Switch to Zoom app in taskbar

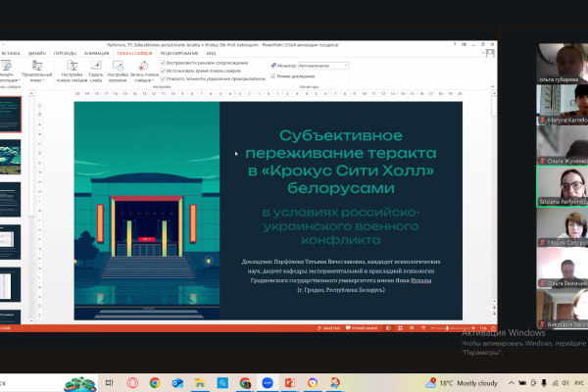pos(268,383)
